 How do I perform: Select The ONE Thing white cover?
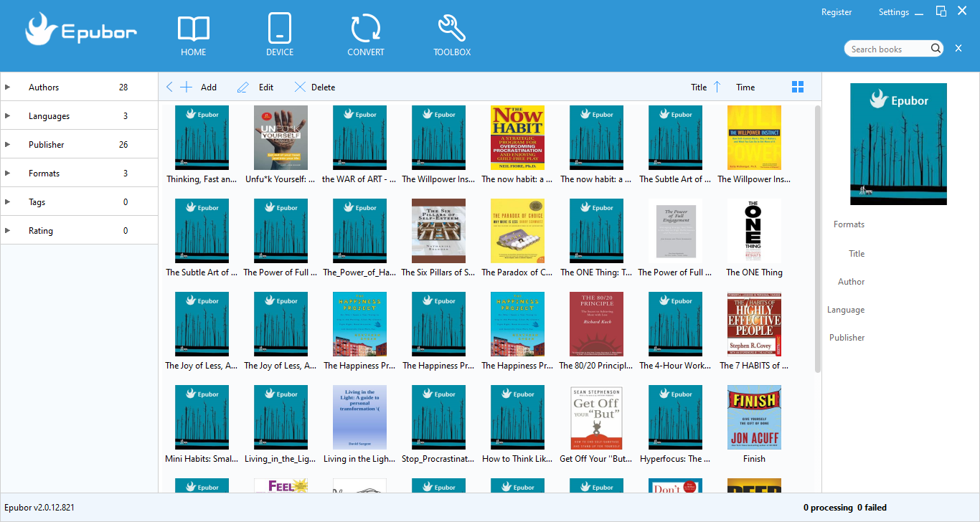point(754,231)
